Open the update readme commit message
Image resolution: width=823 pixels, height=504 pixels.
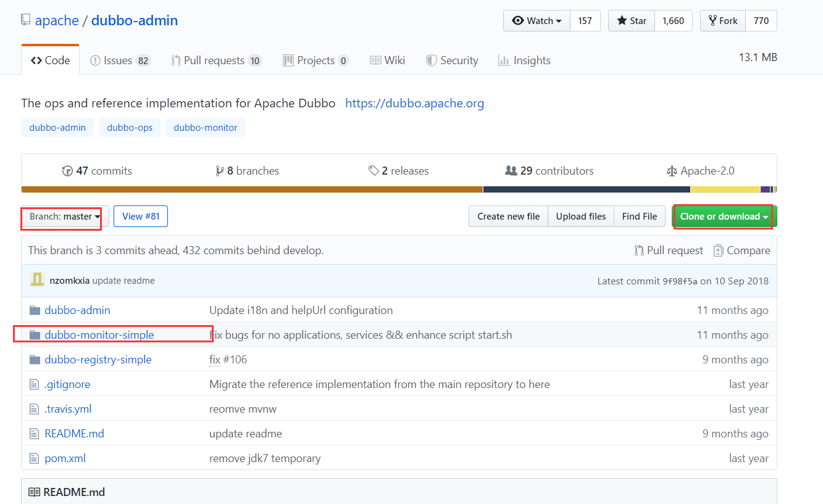123,281
